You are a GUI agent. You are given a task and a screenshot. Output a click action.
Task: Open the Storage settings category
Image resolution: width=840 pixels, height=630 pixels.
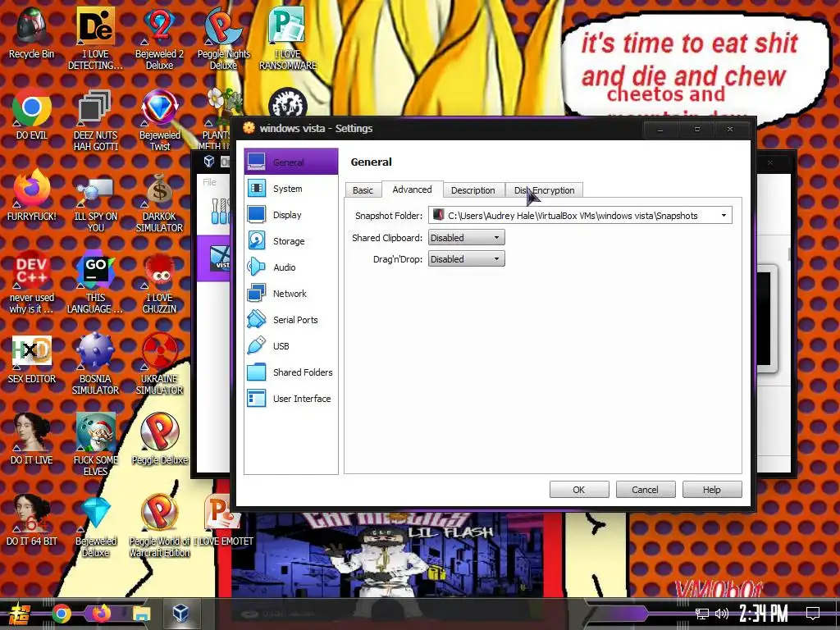coord(291,241)
